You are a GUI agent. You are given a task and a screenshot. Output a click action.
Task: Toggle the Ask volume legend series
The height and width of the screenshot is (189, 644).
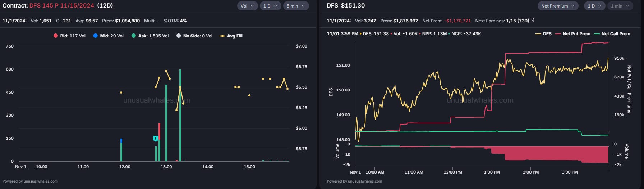(x=150, y=36)
